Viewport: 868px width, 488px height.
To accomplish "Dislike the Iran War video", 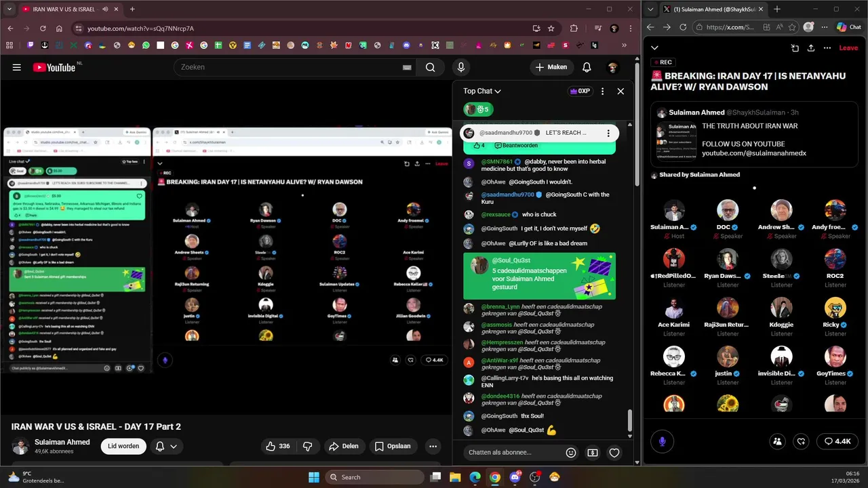I will click(x=308, y=446).
